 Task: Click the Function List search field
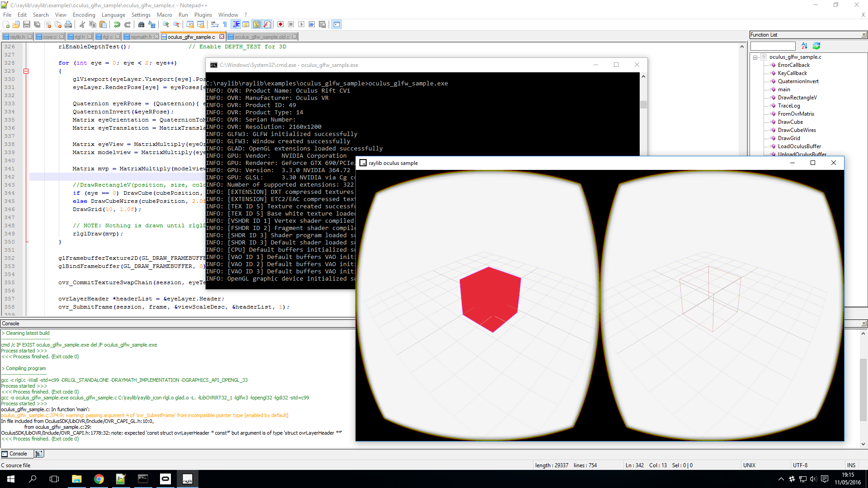773,46
